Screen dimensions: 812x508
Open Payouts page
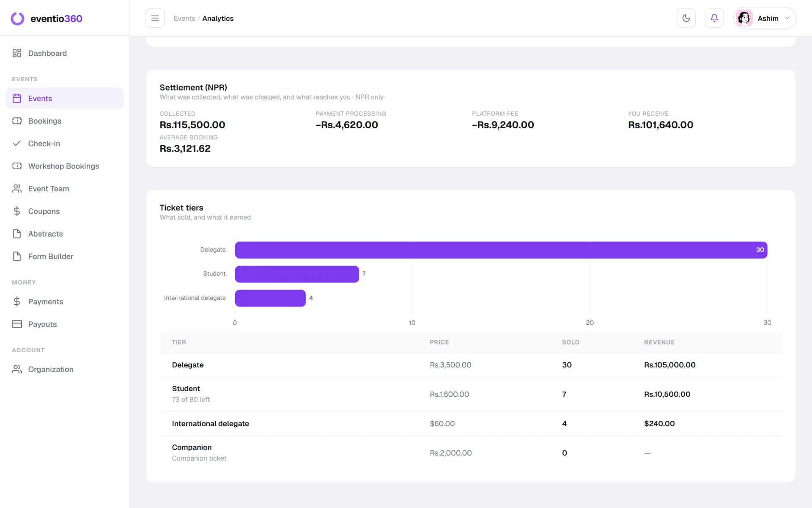65,324
